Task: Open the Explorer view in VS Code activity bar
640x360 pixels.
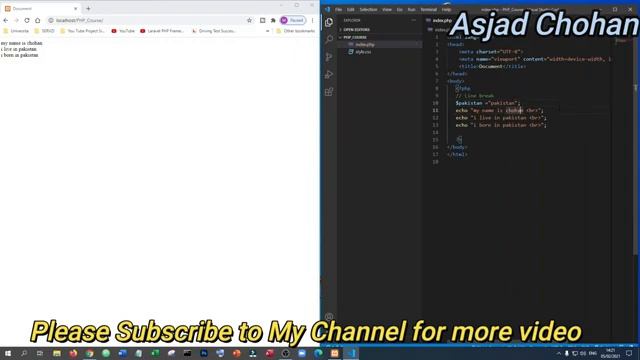Action: coord(329,22)
